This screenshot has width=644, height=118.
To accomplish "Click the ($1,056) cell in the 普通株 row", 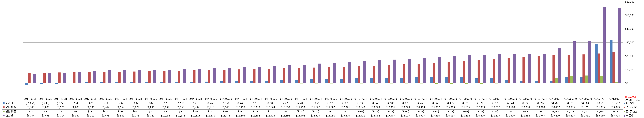I will [31, 103].
